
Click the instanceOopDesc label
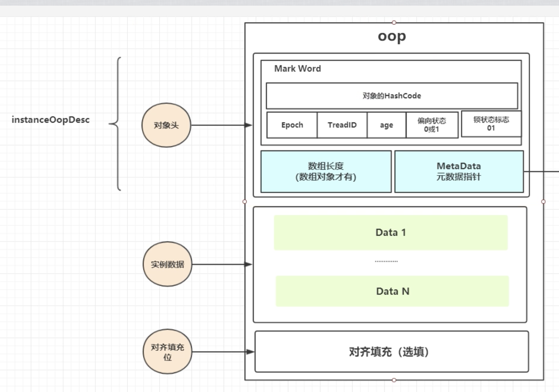51,120
